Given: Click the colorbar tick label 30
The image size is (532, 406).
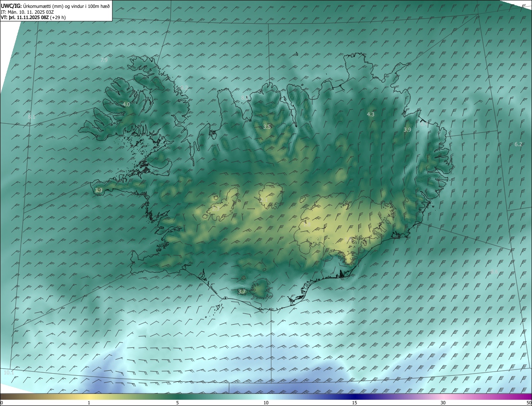Looking at the screenshot, I should pos(443,403).
